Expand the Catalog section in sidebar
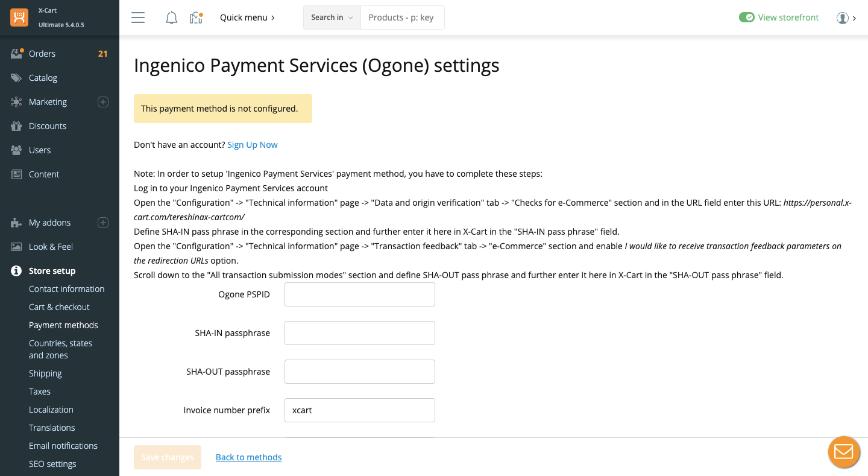 43,78
